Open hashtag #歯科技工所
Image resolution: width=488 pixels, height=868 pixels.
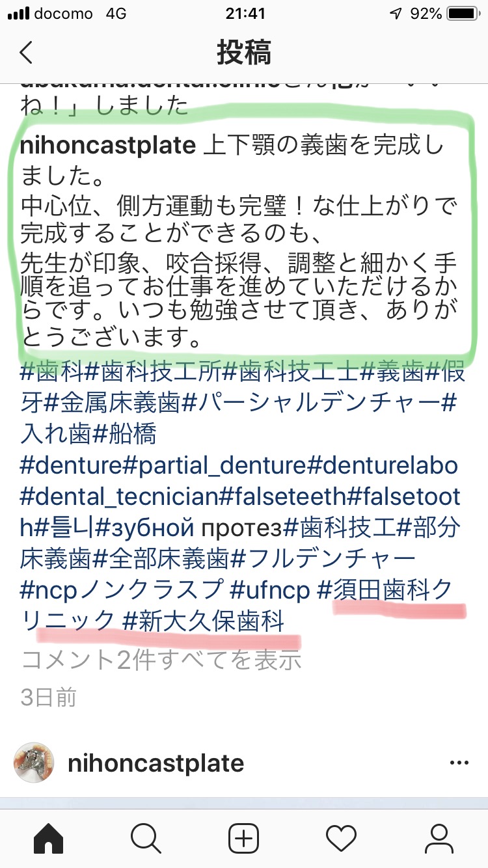[x=154, y=373]
